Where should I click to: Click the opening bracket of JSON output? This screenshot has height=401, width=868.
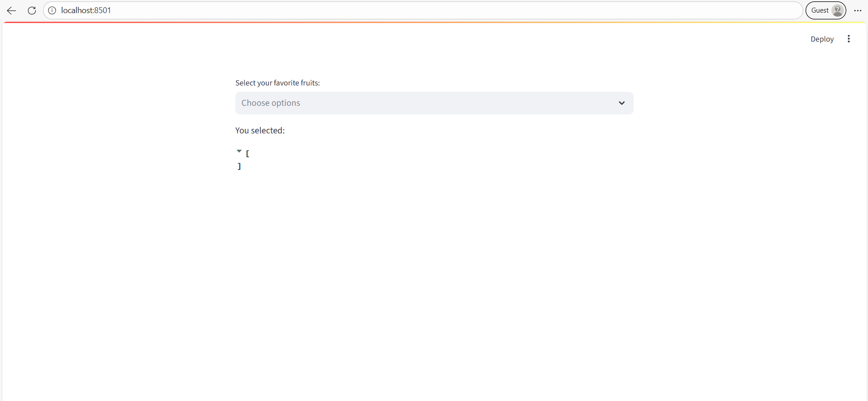click(248, 154)
